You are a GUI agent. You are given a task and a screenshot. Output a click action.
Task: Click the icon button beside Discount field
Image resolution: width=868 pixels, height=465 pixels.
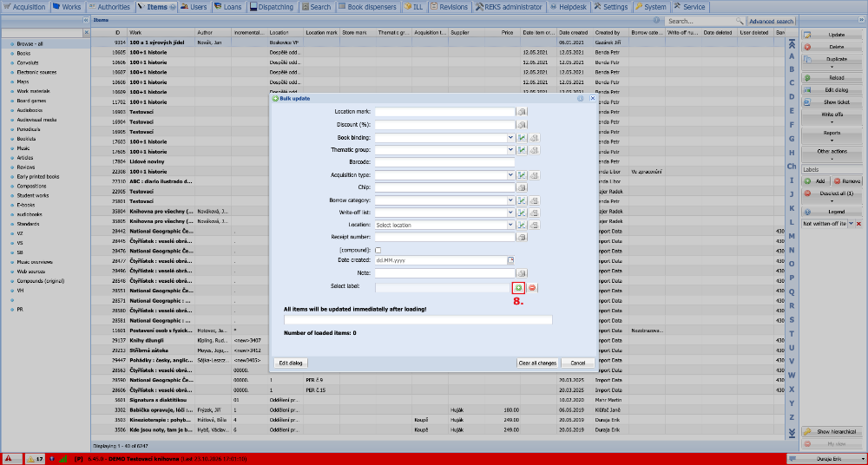(x=522, y=125)
